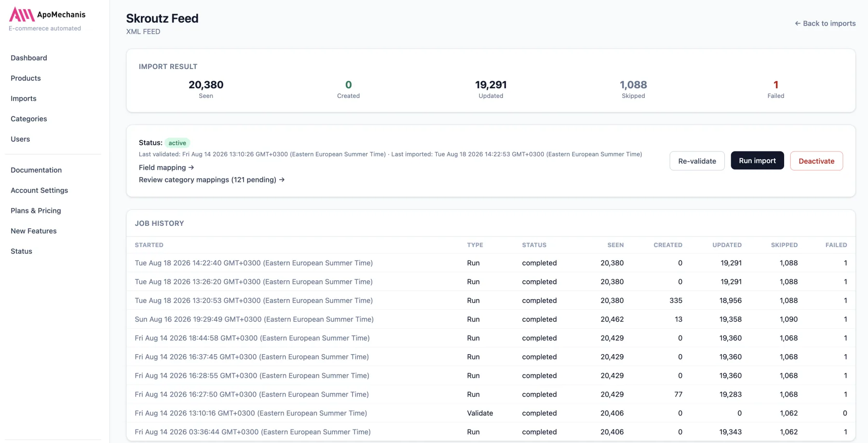The height and width of the screenshot is (443, 868).
Task: Click the SKIPPED column header
Action: (x=784, y=245)
